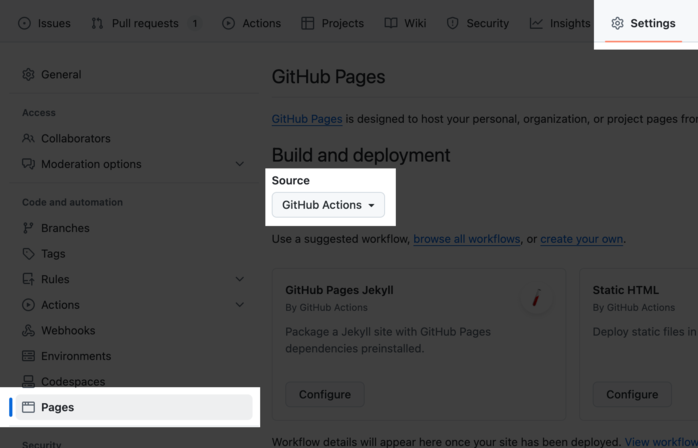698x448 pixels.
Task: Open Rules in sidebar
Action: (134, 279)
